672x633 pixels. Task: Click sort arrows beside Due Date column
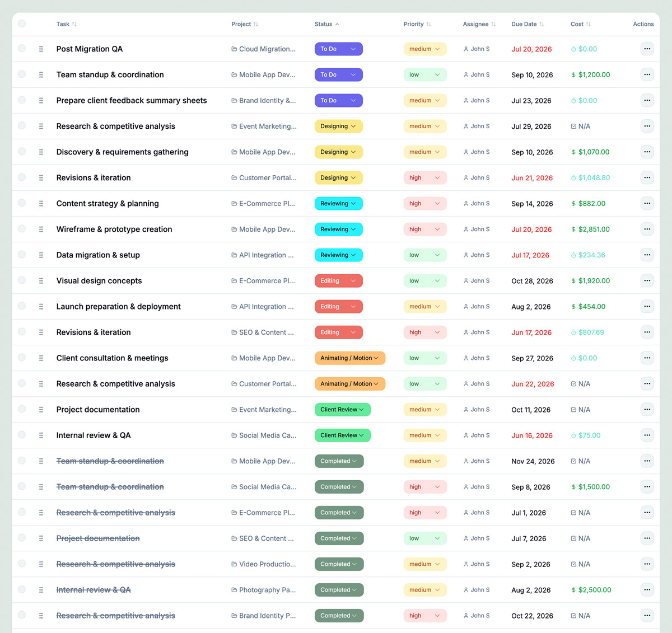coord(542,24)
